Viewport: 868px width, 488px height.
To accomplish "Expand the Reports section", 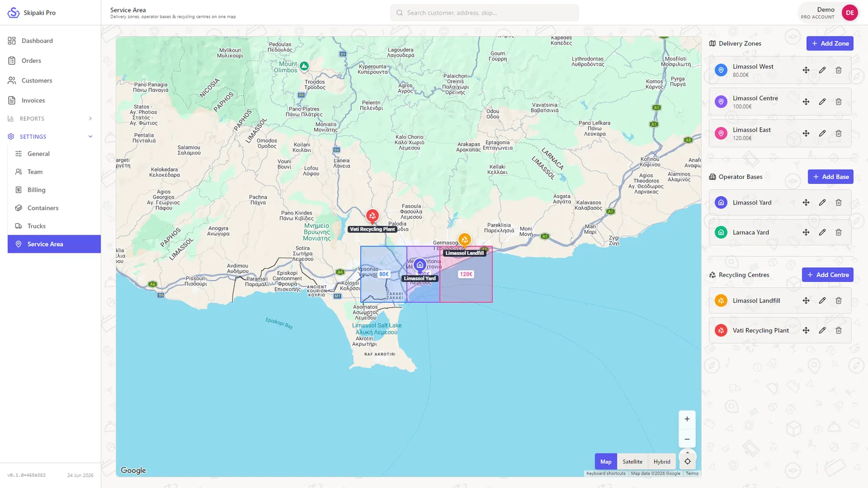I will tap(50, 118).
